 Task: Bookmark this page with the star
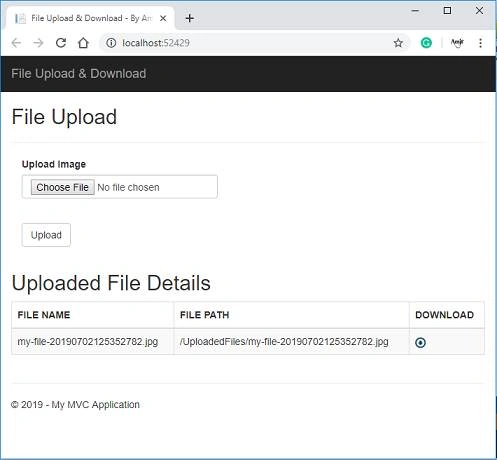398,43
